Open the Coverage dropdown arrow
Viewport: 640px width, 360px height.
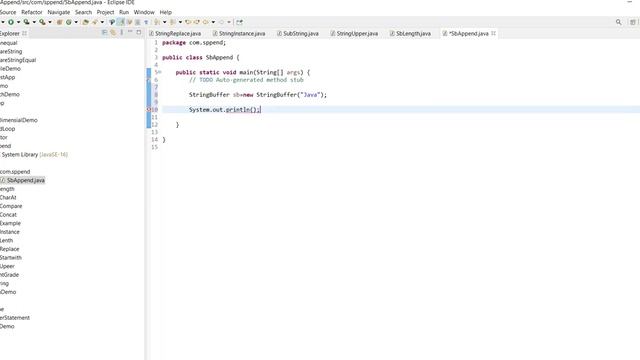click(x=34, y=22)
